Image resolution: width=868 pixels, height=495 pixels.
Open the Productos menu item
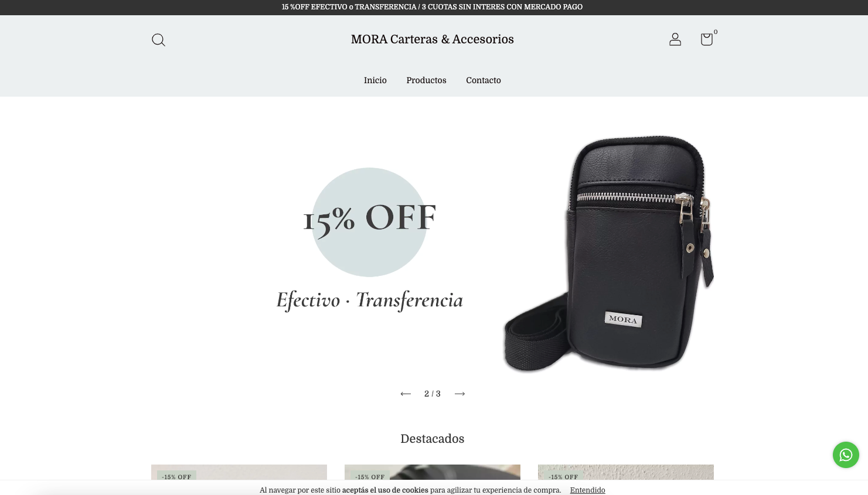pyautogui.click(x=426, y=80)
